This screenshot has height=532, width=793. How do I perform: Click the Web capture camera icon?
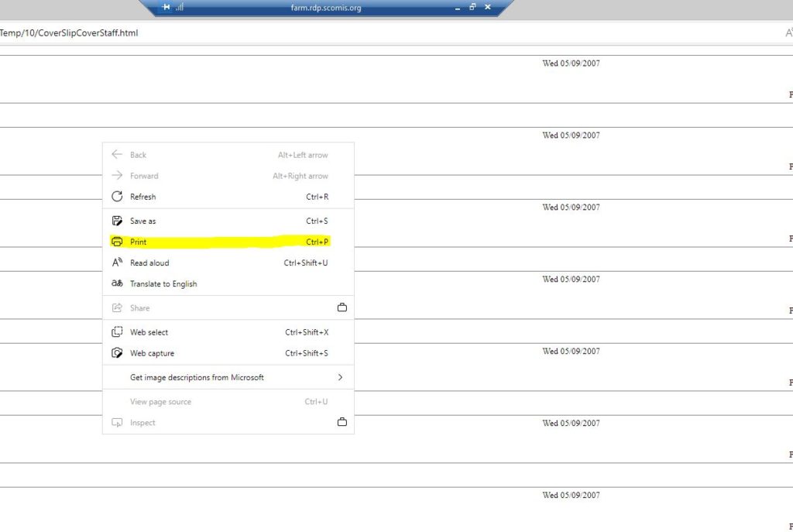(117, 353)
